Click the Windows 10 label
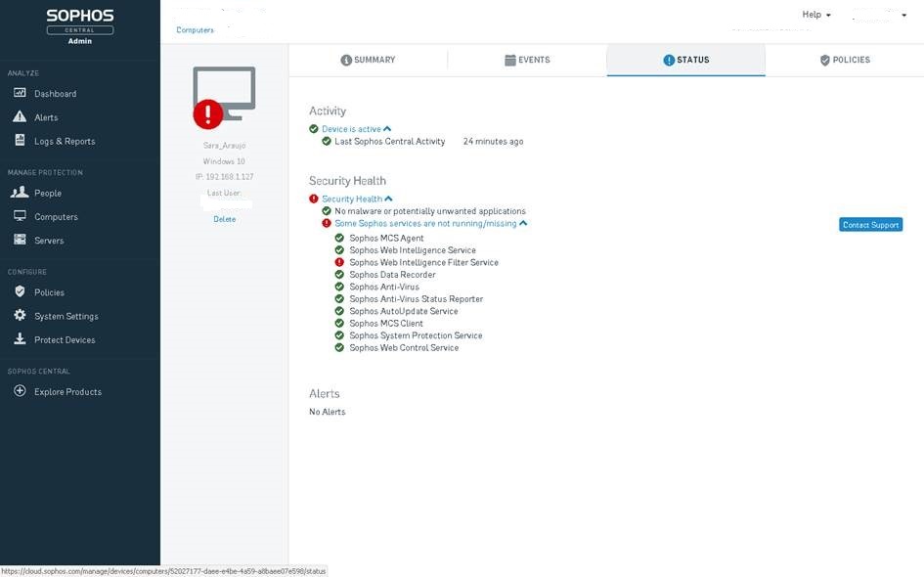The image size is (924, 577). (x=224, y=161)
